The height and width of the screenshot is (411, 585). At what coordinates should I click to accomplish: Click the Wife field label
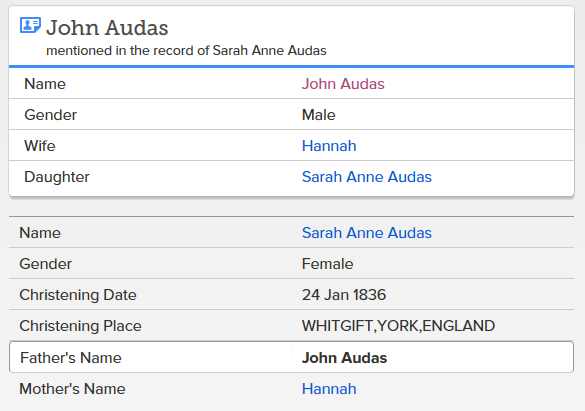(40, 145)
